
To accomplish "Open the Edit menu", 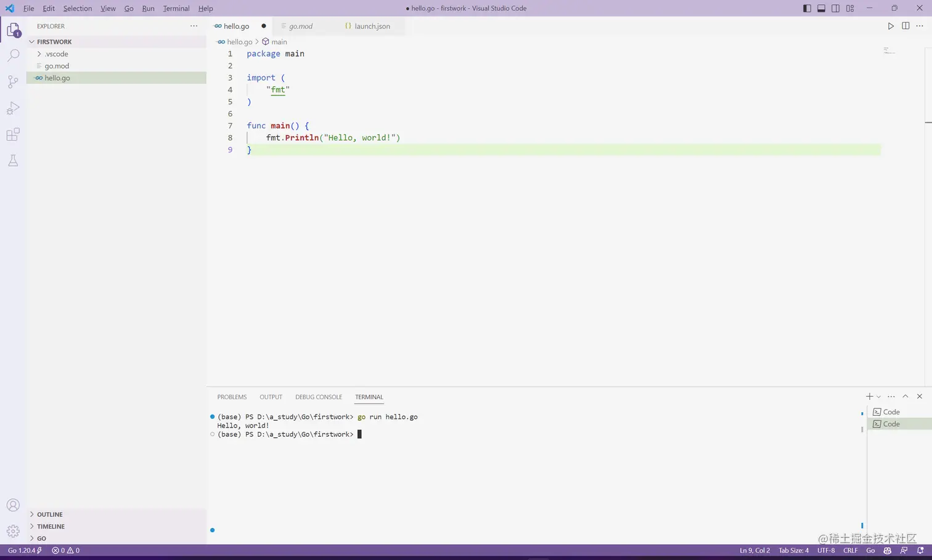I will coord(49,8).
